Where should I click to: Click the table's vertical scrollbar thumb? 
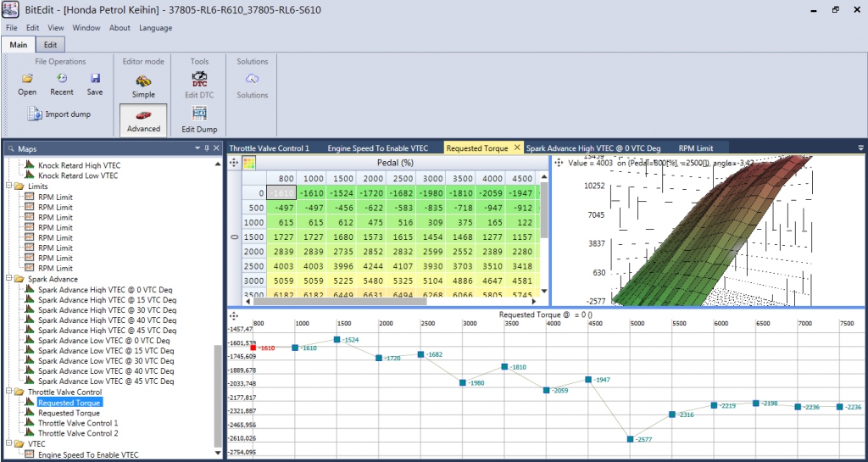coord(543,211)
